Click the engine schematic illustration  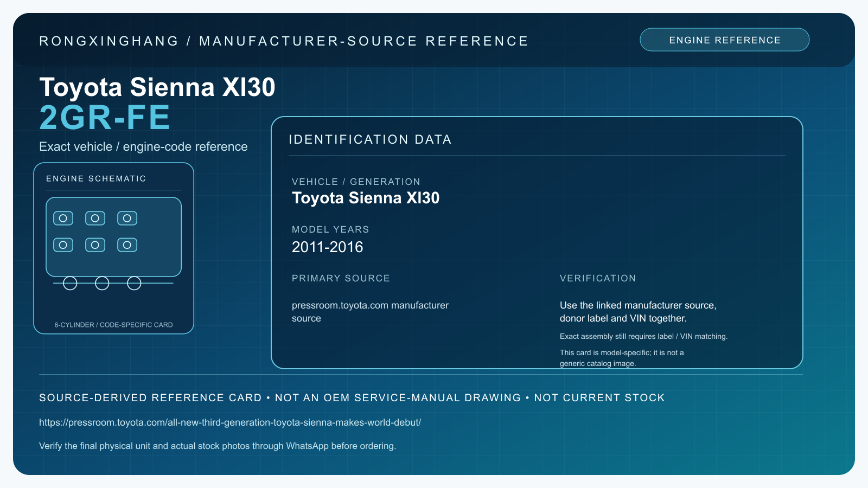pyautogui.click(x=113, y=243)
